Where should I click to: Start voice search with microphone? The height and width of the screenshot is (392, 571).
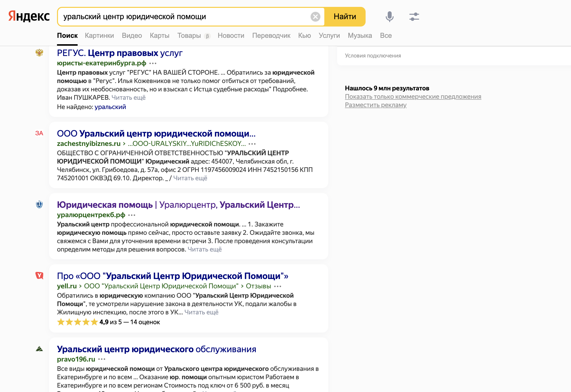[x=389, y=17]
